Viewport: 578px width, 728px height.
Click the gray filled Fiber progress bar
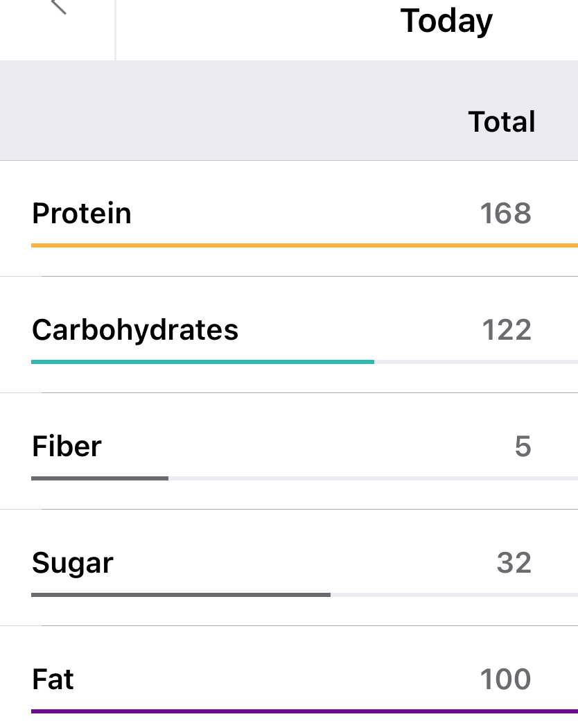point(100,478)
